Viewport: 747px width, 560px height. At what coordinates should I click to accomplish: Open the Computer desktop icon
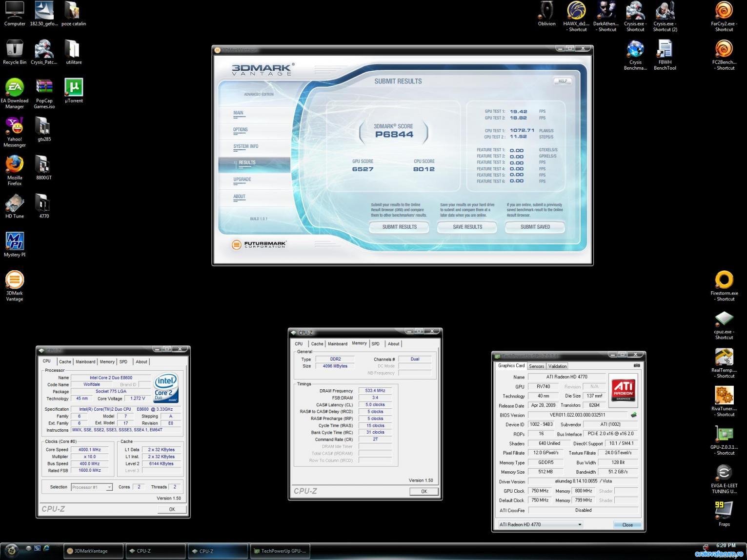[15, 14]
